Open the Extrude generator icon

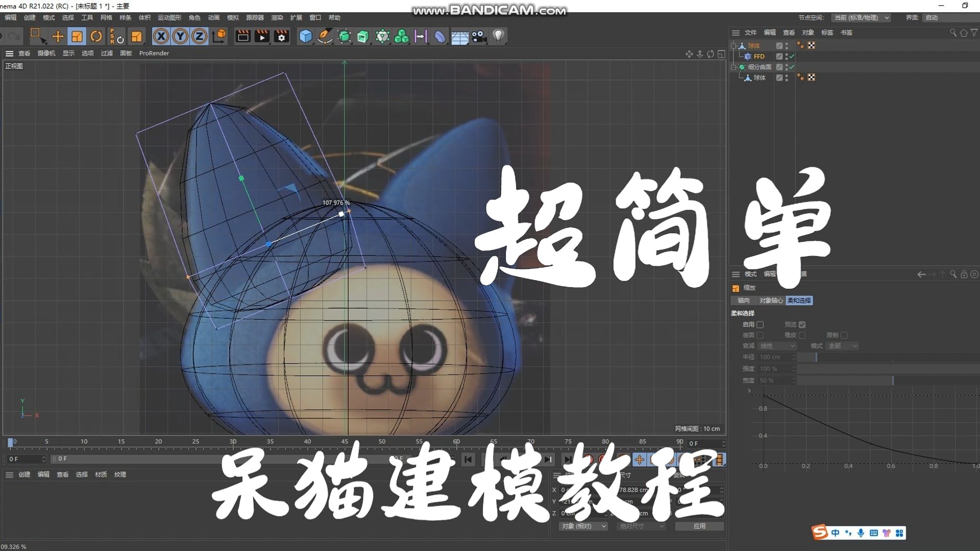[x=363, y=36]
